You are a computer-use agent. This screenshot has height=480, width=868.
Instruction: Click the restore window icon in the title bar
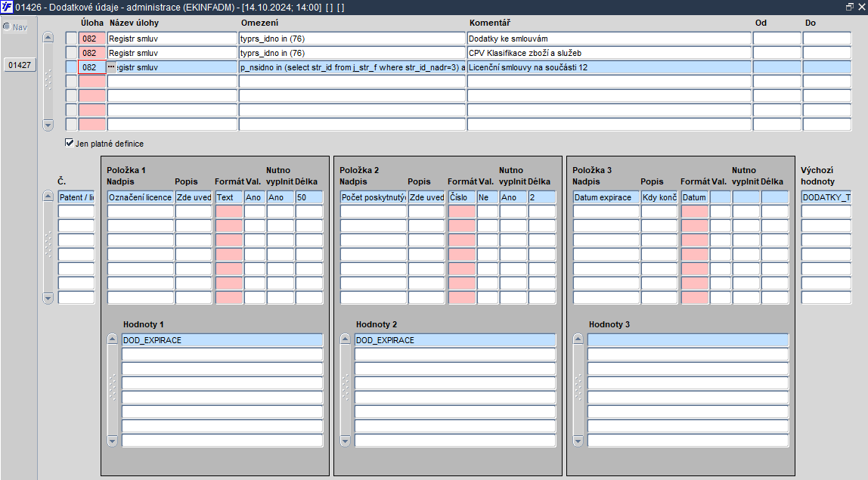(x=850, y=7)
